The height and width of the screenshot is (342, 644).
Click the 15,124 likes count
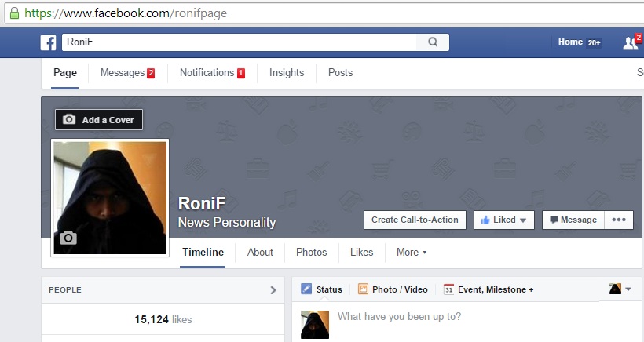pos(163,319)
